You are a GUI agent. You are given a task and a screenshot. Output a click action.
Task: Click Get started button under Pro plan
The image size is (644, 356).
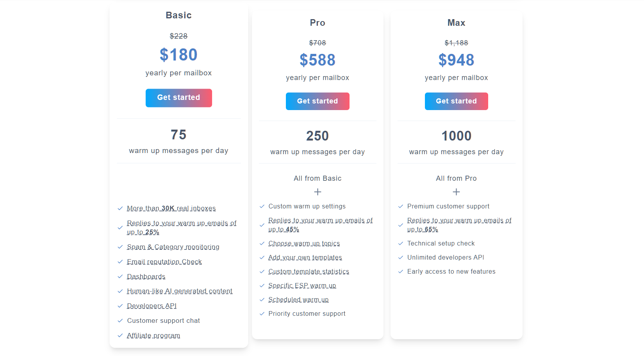click(317, 101)
